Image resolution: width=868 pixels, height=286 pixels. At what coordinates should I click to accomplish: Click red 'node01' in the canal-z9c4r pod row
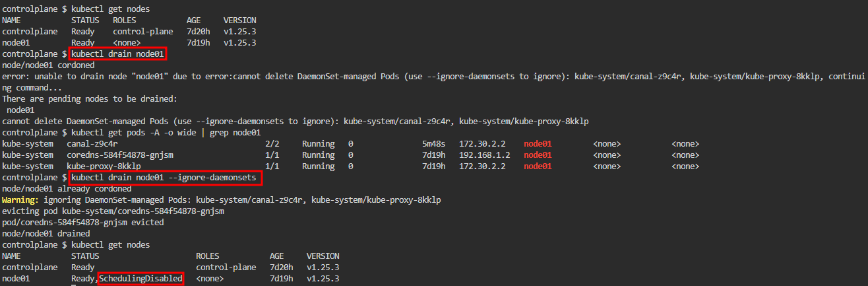coord(538,144)
